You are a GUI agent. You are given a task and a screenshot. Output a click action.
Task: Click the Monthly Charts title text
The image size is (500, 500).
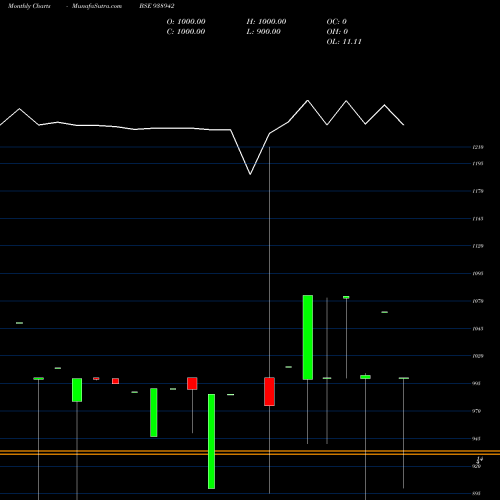[x=29, y=6]
